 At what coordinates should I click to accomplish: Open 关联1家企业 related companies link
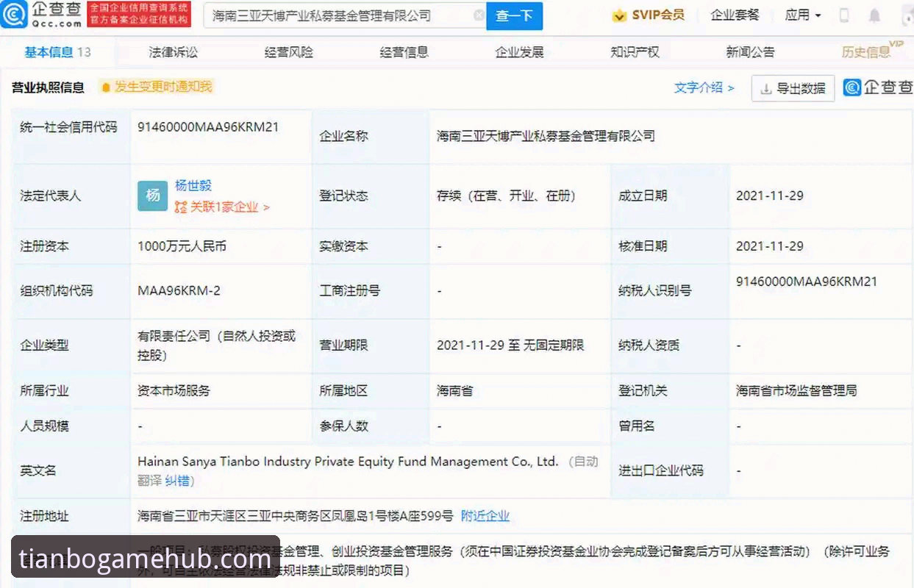(x=222, y=207)
